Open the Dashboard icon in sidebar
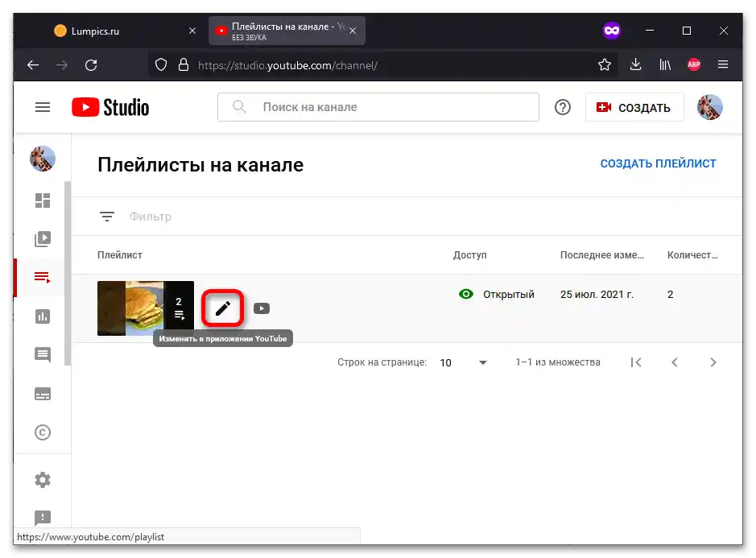This screenshot has width=756, height=558. [x=43, y=200]
